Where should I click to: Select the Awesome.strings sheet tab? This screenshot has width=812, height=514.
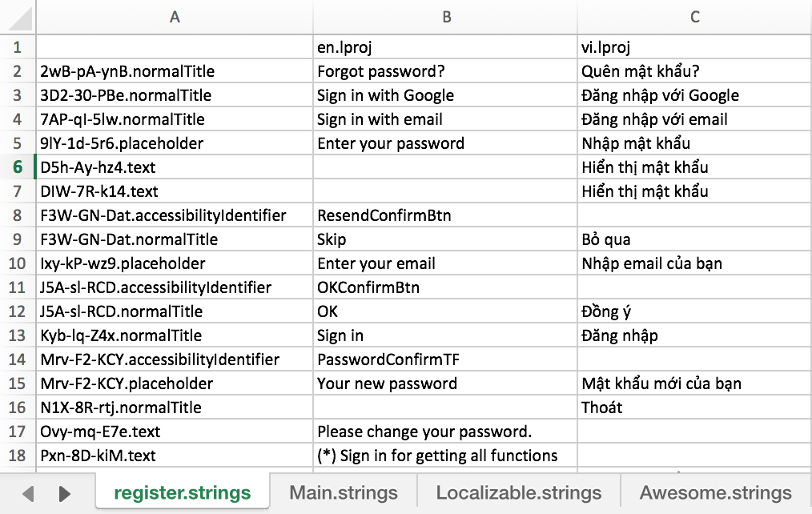[x=715, y=492]
